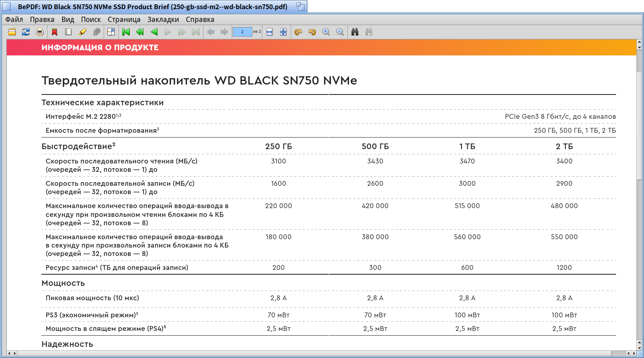Print the document using the printer icon
The width and height of the screenshot is (644, 358).
[x=39, y=32]
